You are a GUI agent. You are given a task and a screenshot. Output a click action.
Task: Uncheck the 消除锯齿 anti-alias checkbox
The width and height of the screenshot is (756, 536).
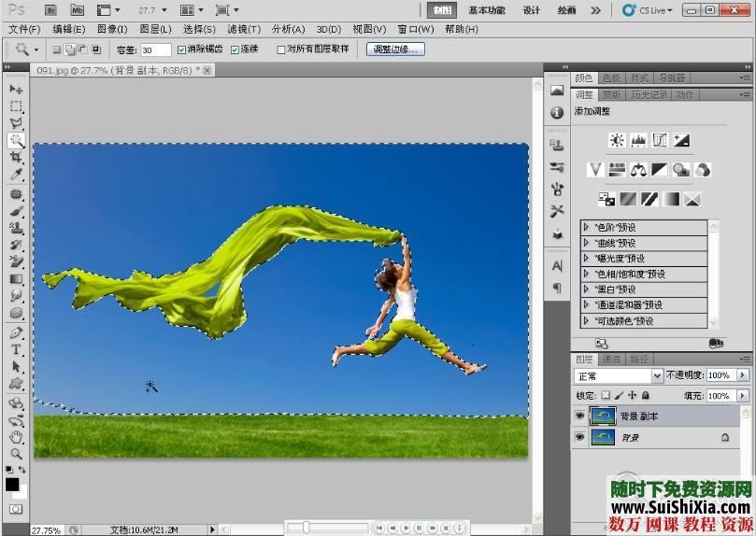click(x=181, y=49)
